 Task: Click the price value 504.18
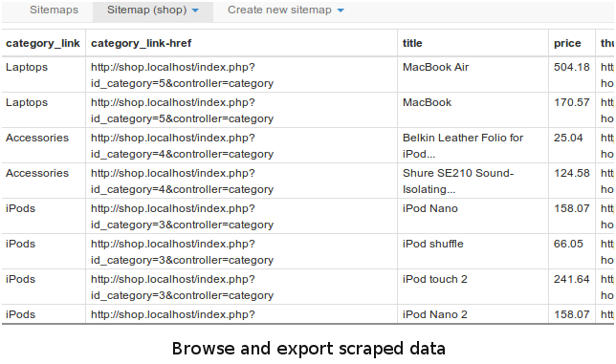pos(572,67)
